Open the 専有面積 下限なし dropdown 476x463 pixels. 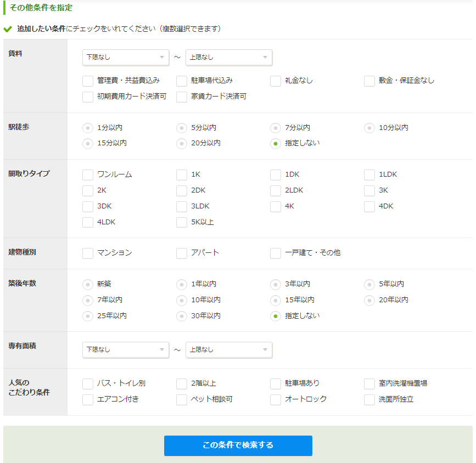pos(126,350)
